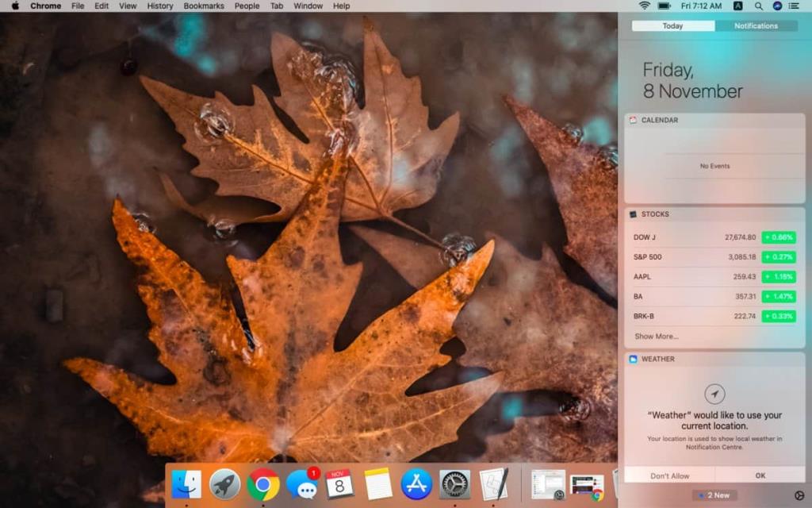
Task: Open Chrome's Bookmarks menu
Action: (203, 6)
